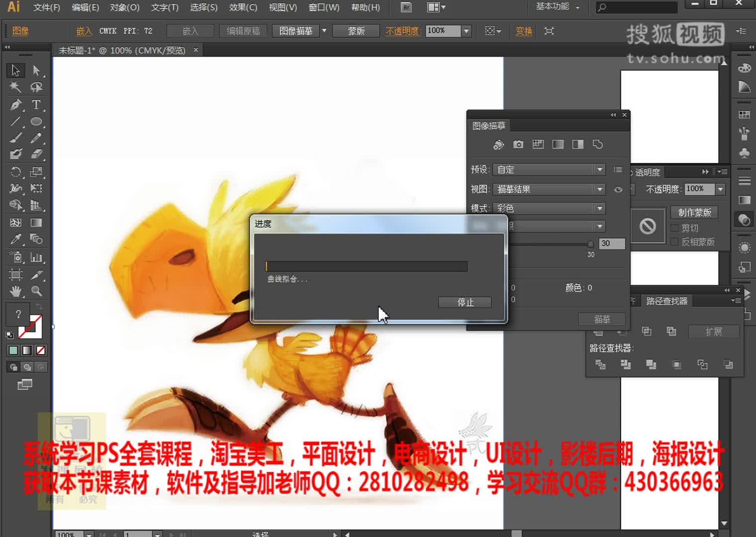Select the Blob Brush tool

tap(15, 154)
